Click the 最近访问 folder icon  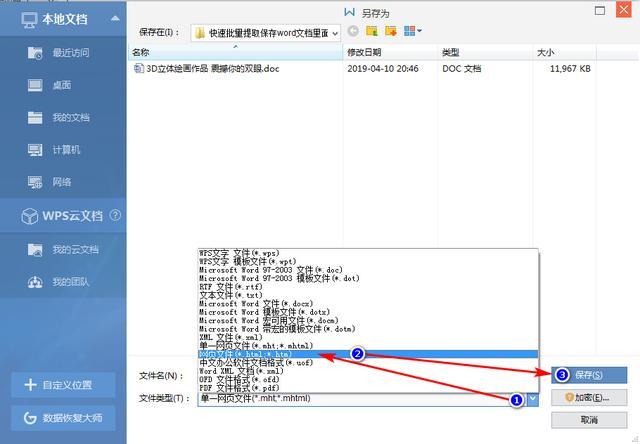[x=35, y=53]
